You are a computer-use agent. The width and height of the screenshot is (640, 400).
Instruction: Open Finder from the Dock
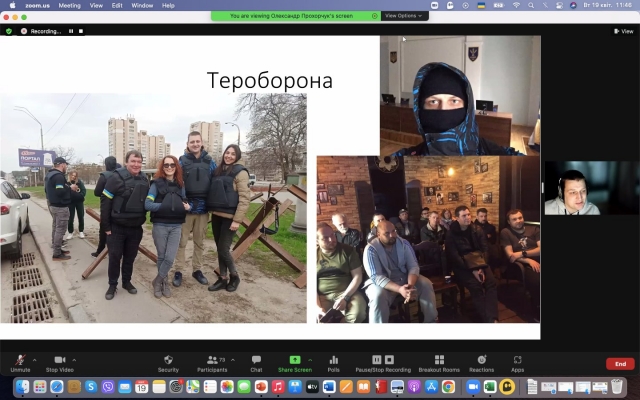pyautogui.click(x=22, y=386)
